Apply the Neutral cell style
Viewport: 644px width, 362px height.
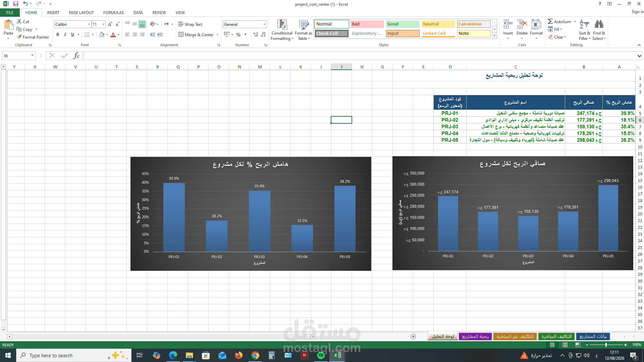point(438,24)
